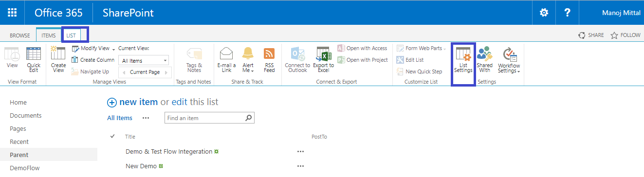Open the settings gear menu

click(x=544, y=13)
